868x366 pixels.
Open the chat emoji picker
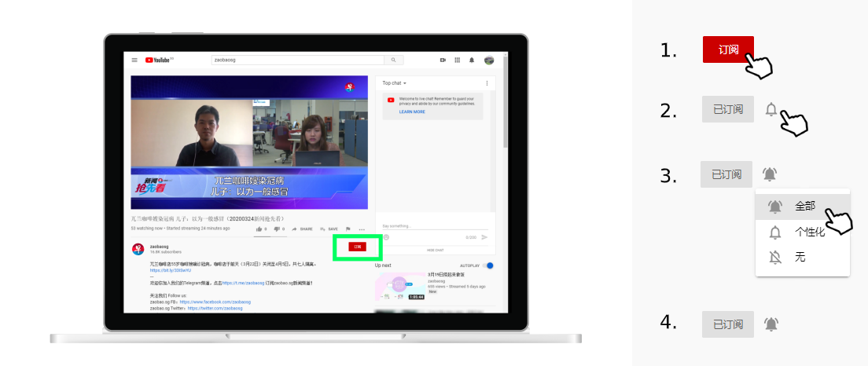tap(386, 237)
